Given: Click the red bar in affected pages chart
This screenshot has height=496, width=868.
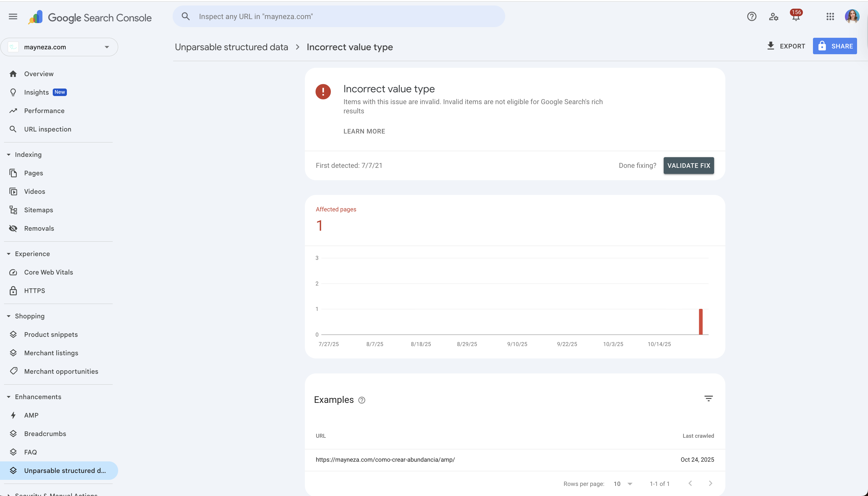Looking at the screenshot, I should tap(701, 322).
